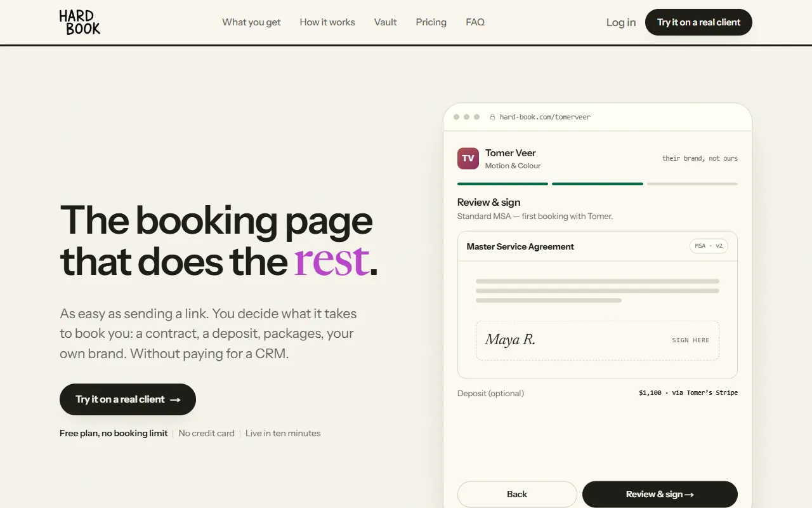
Task: Click the Motion & Colour subtitle
Action: [513, 166]
